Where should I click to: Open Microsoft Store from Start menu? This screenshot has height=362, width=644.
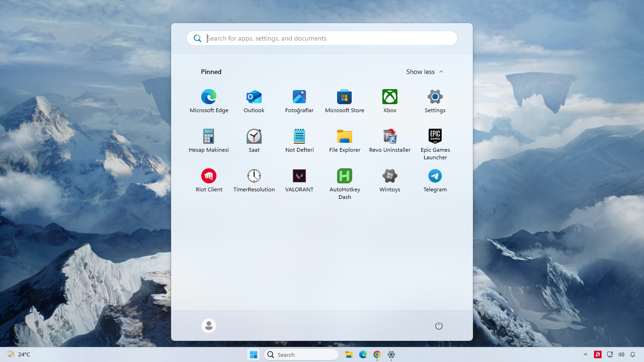click(x=345, y=101)
